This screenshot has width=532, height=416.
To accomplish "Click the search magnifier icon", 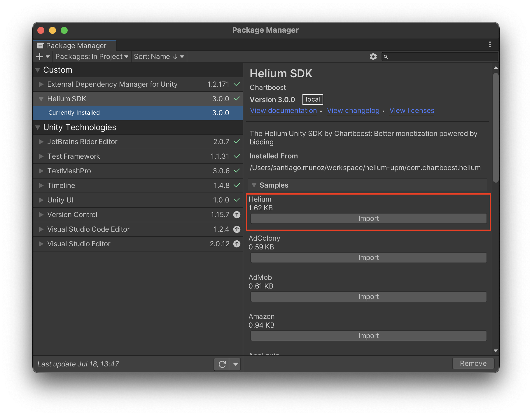I will pos(386,57).
